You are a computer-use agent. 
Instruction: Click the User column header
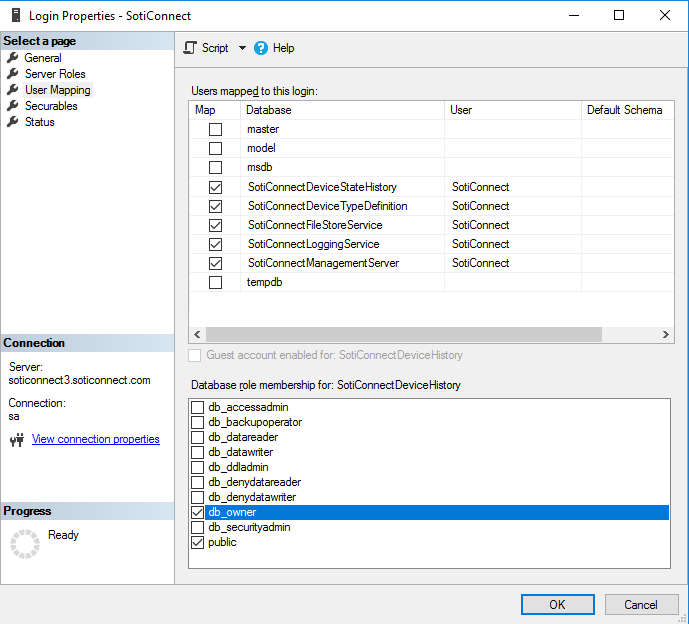(x=513, y=110)
